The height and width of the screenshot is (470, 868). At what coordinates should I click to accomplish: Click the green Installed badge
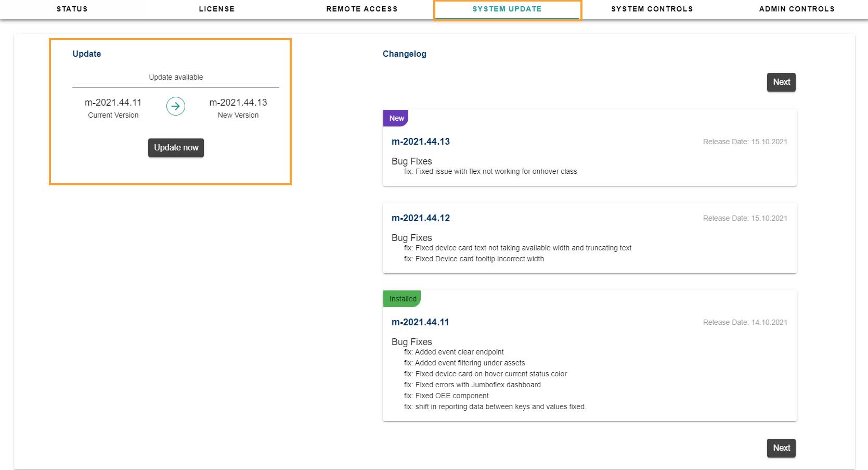point(402,299)
